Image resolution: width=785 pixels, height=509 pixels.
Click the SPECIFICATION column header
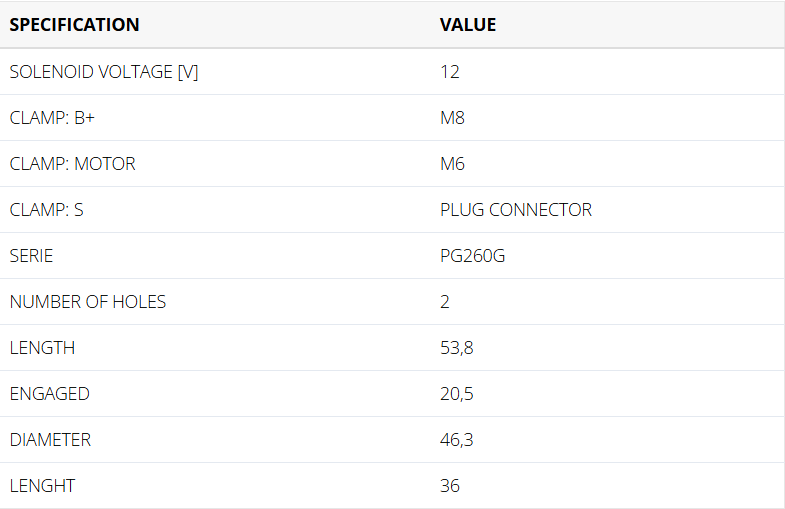click(x=74, y=25)
